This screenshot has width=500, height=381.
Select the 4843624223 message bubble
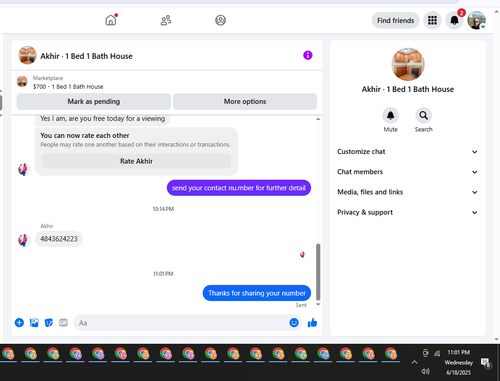59,239
